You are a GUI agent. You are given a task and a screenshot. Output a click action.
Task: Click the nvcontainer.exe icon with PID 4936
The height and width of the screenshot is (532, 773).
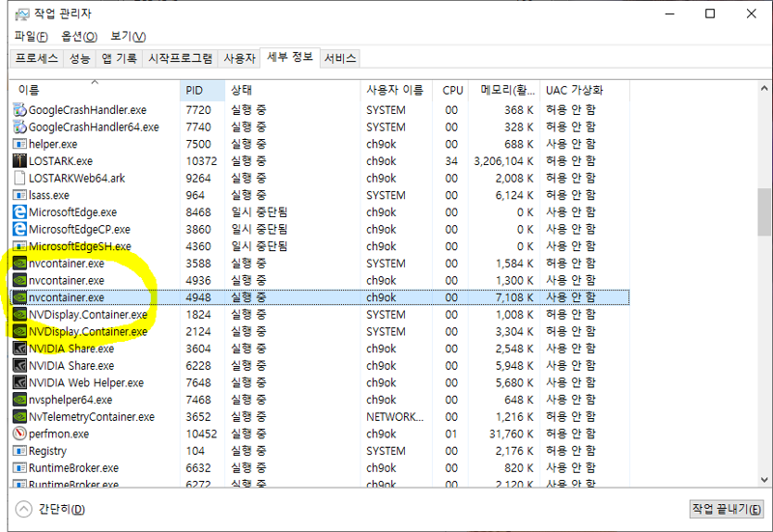pos(19,281)
